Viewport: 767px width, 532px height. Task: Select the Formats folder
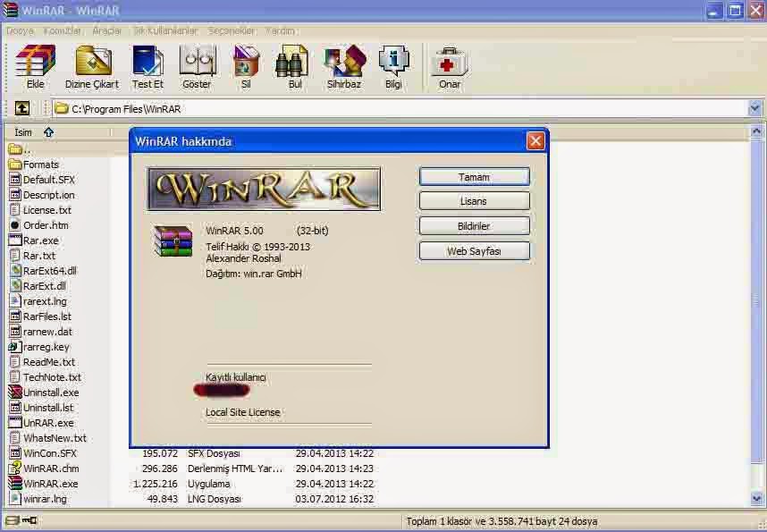pyautogui.click(x=34, y=165)
